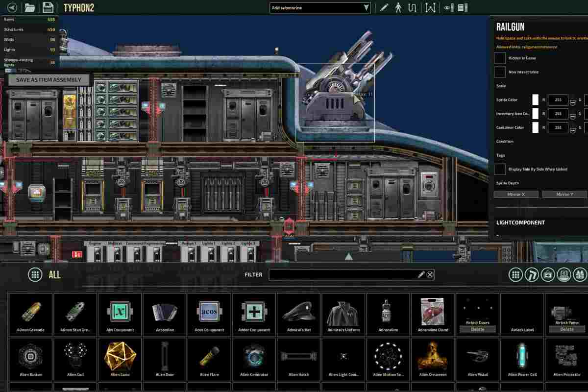The width and height of the screenshot is (588, 392).
Task: Tick Display Side By Side When Linked
Action: pyautogui.click(x=500, y=169)
